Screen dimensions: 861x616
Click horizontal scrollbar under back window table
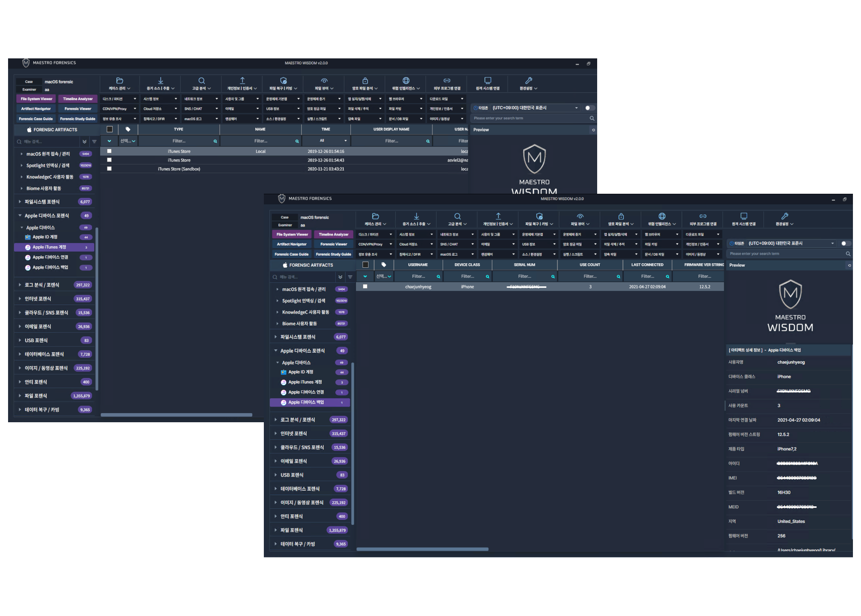click(176, 415)
